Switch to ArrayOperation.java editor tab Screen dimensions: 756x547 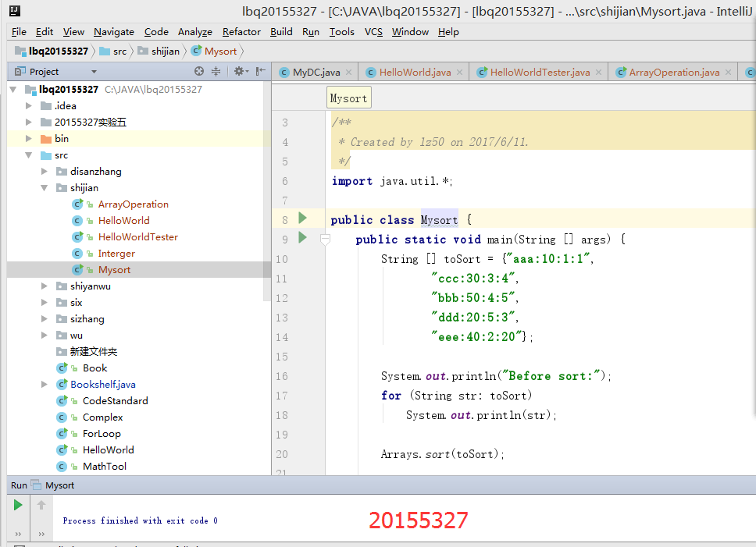tap(674, 73)
